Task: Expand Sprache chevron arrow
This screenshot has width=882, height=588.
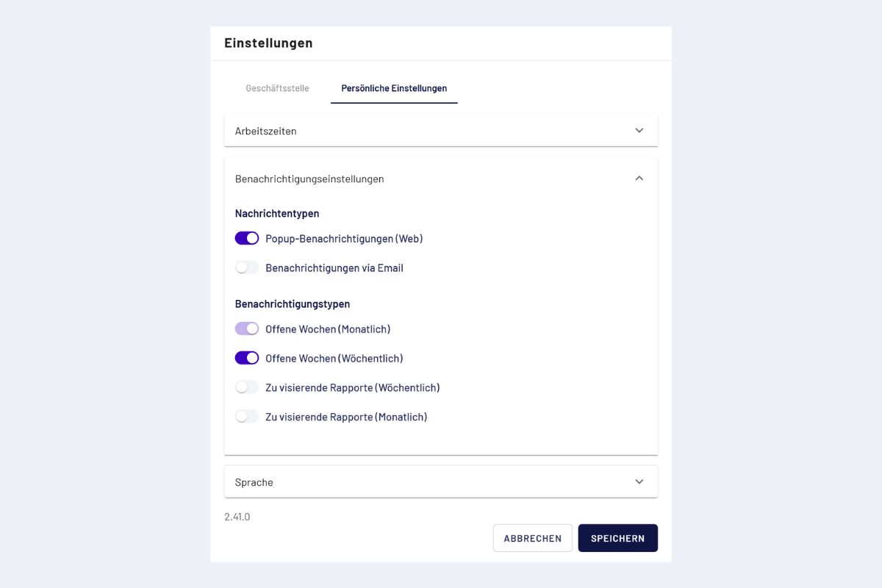Action: point(639,482)
